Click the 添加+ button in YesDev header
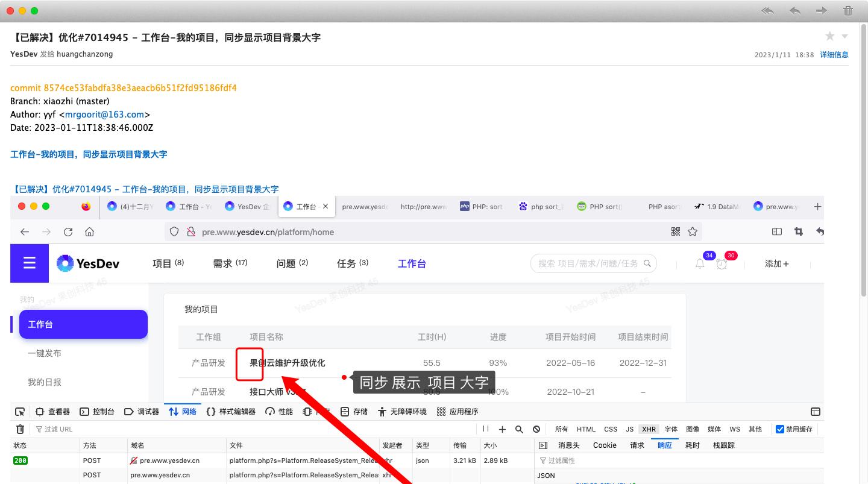The width and height of the screenshot is (868, 484). 777,263
